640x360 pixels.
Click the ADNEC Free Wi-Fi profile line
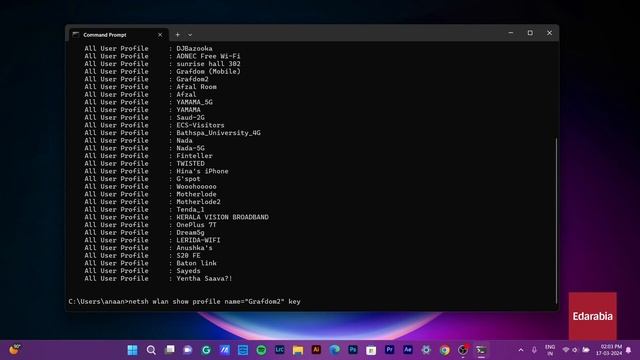click(162, 56)
